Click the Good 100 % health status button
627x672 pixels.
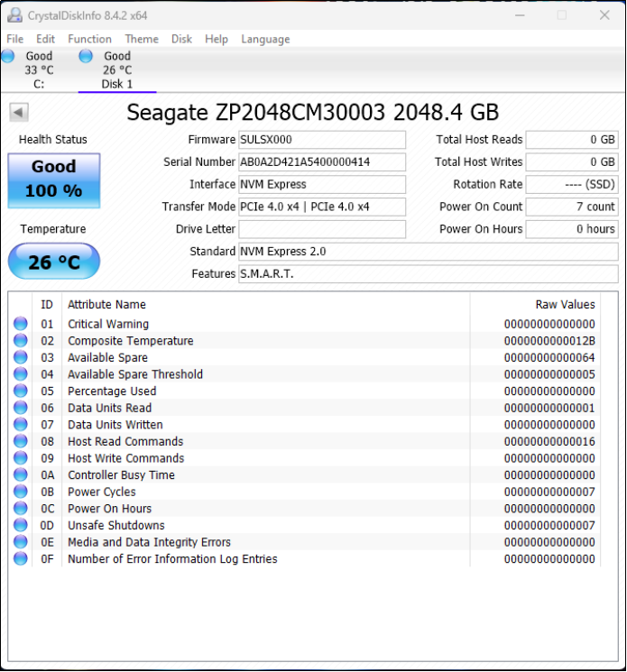coord(54,180)
